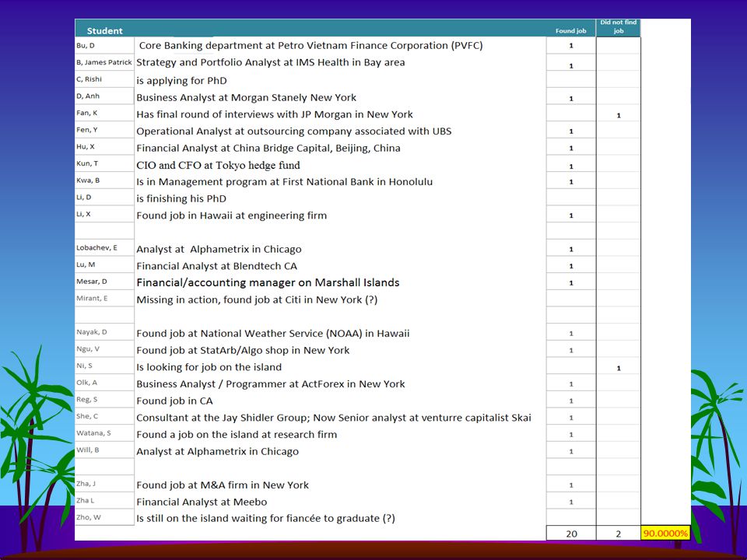
Task: Click student name Reg, S
Action: [86, 400]
